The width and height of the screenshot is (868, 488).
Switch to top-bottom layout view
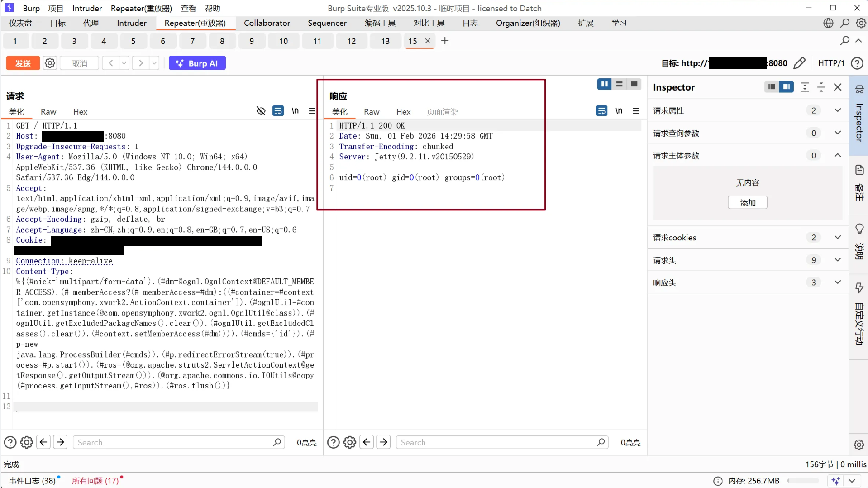pos(619,84)
